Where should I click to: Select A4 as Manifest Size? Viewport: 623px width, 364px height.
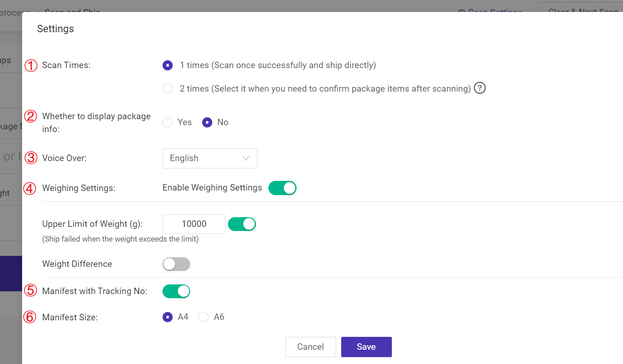pyautogui.click(x=168, y=317)
